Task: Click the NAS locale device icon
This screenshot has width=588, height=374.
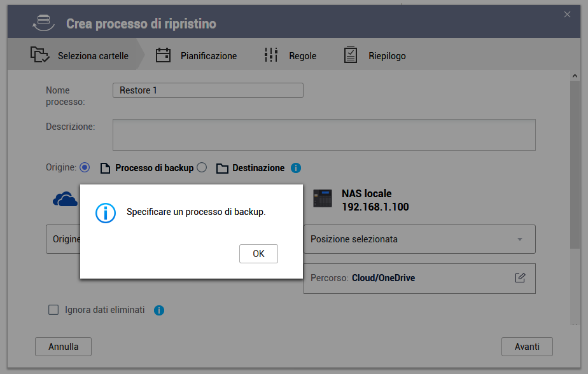Action: pyautogui.click(x=323, y=199)
